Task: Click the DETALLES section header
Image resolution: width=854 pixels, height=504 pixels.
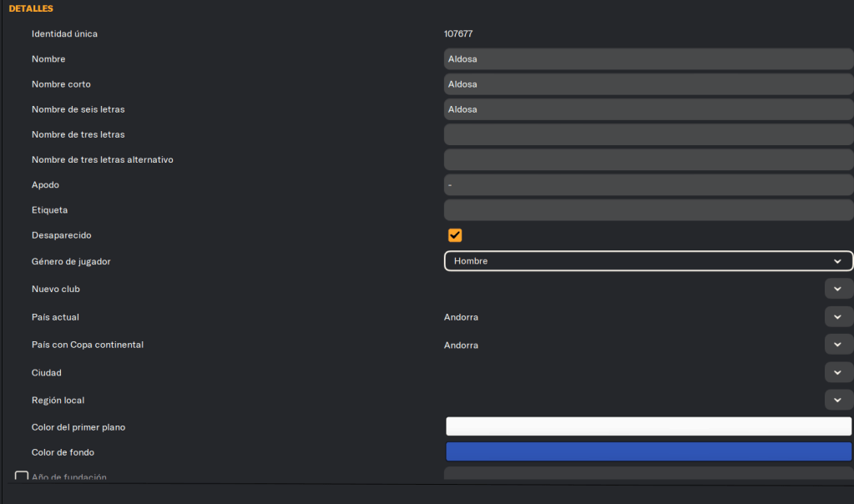Action: [x=31, y=8]
